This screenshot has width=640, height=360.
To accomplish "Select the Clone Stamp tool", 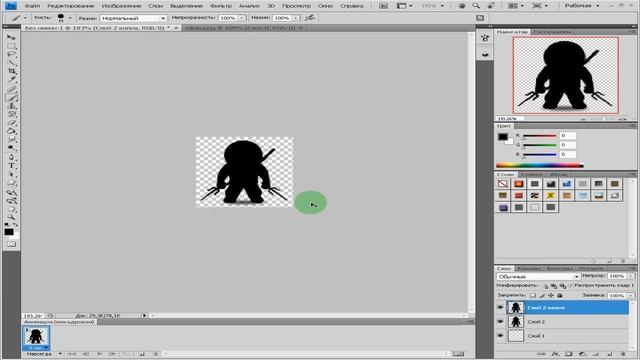I will click(11, 106).
